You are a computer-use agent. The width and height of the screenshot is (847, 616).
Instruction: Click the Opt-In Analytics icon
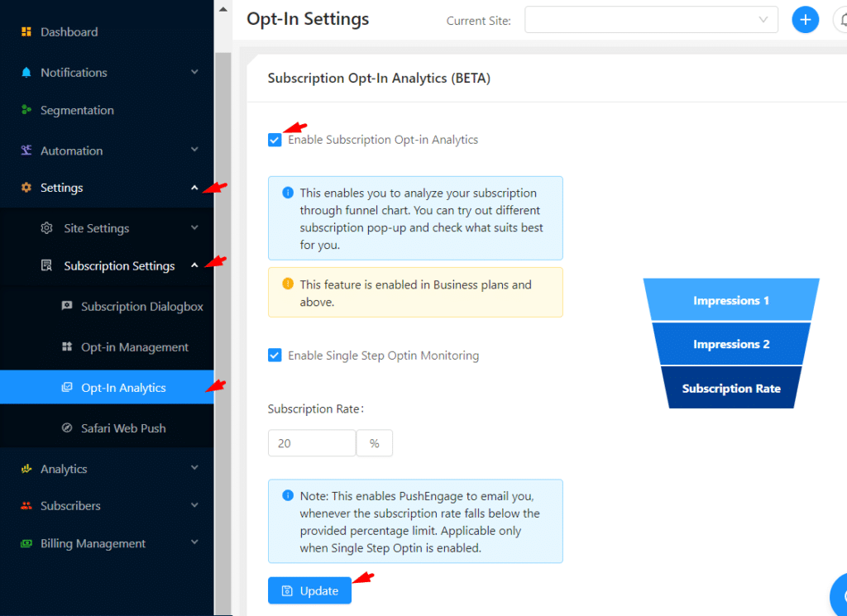(x=67, y=387)
